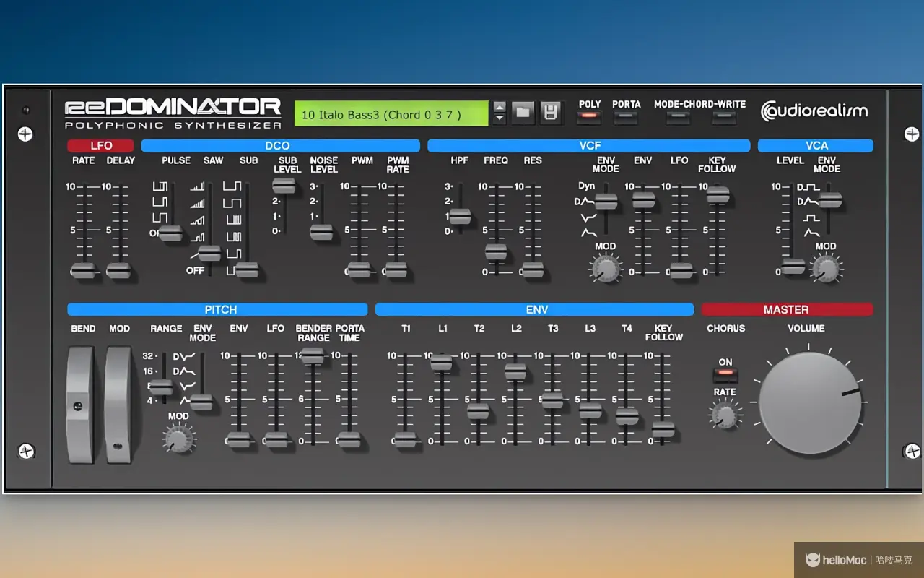Save preset with the floppy disk icon

pyautogui.click(x=550, y=112)
